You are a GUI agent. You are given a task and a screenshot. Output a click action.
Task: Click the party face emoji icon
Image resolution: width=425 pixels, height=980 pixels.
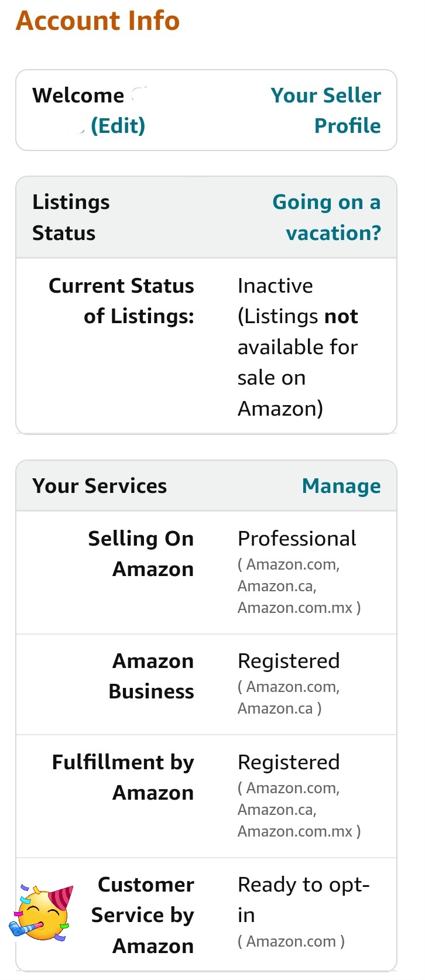pos(41,913)
